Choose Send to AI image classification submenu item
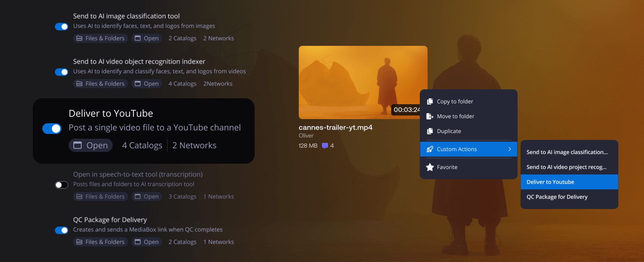This screenshot has width=644, height=262. [x=569, y=152]
